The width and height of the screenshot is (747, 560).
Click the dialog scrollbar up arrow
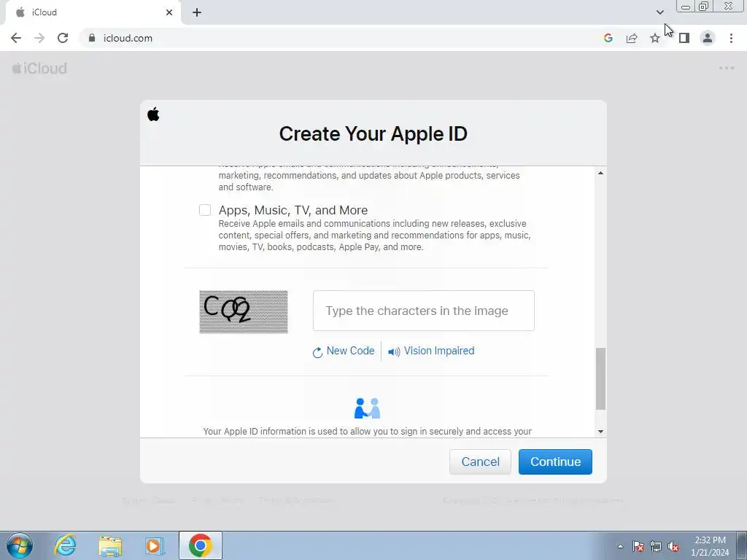pos(601,173)
